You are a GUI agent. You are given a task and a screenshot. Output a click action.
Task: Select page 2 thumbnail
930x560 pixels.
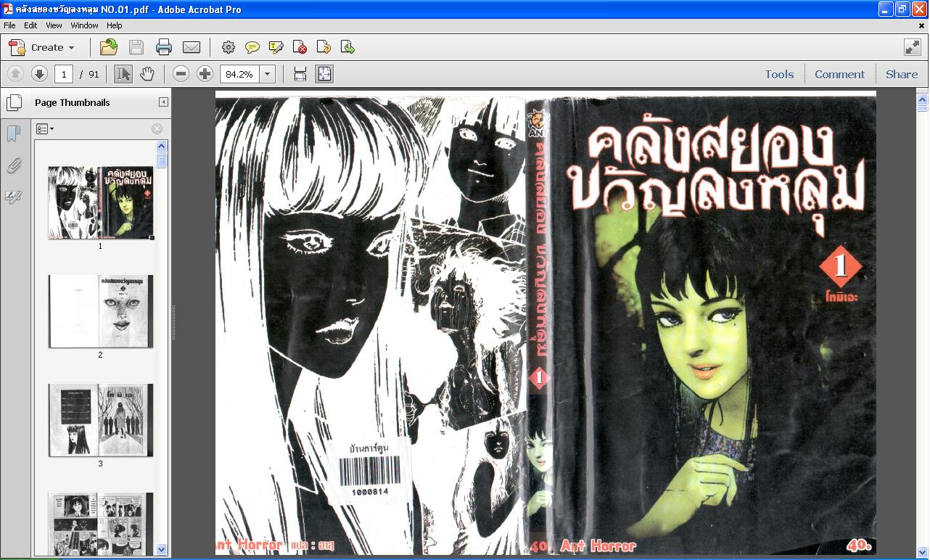pyautogui.click(x=101, y=311)
